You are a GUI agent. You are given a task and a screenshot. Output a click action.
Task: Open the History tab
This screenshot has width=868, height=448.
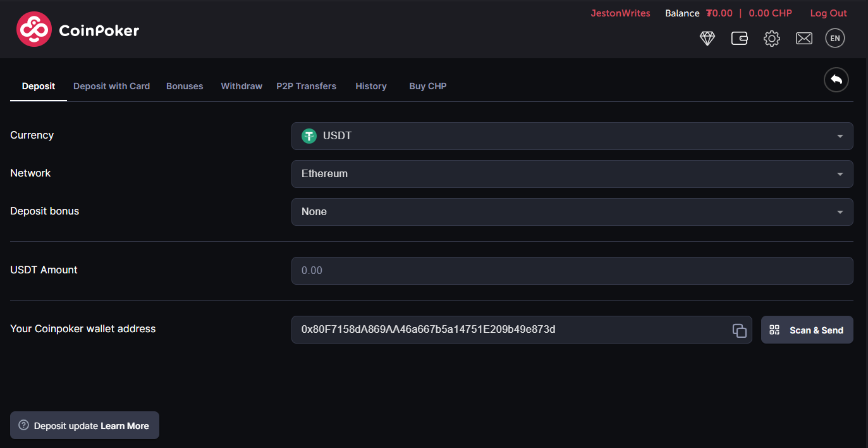(x=371, y=86)
